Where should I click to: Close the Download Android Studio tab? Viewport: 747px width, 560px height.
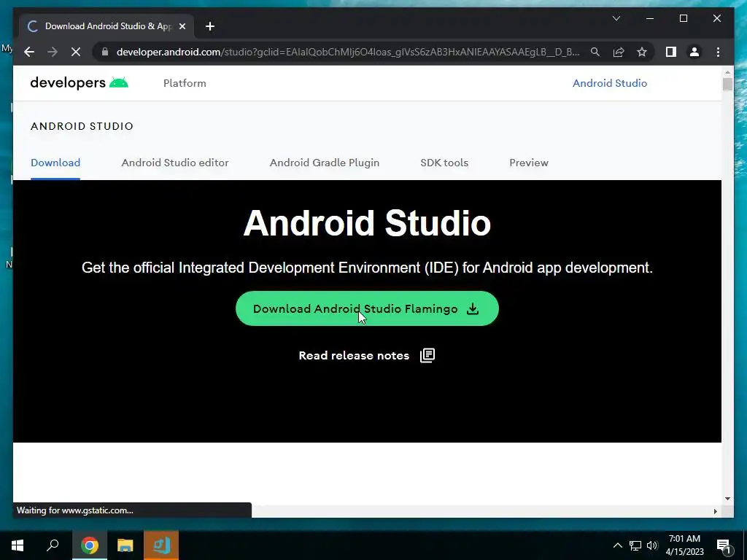click(182, 27)
